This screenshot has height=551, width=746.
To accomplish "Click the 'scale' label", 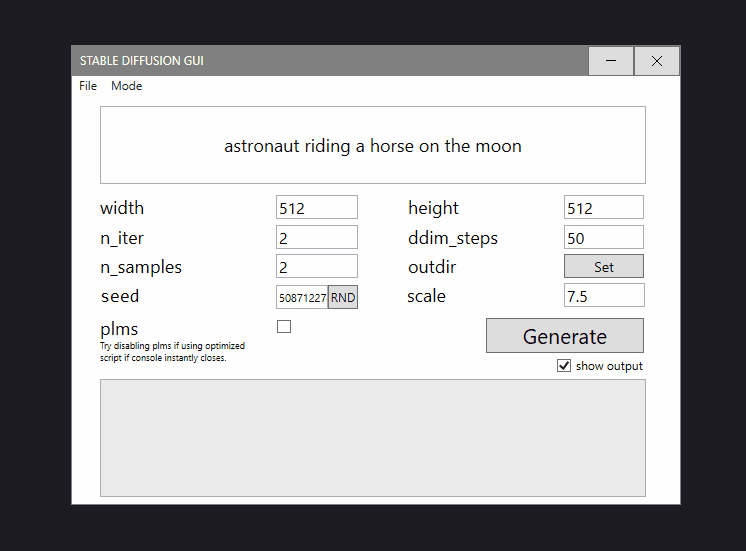I will (x=426, y=296).
